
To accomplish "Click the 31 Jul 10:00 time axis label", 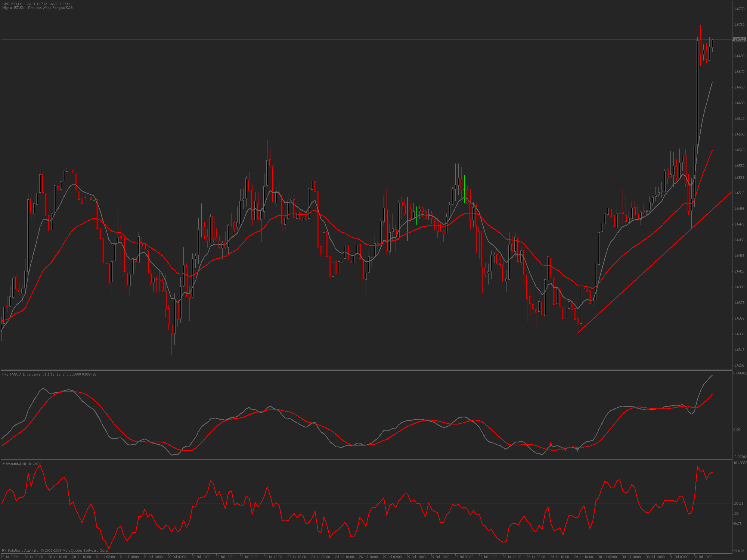I will (703, 557).
